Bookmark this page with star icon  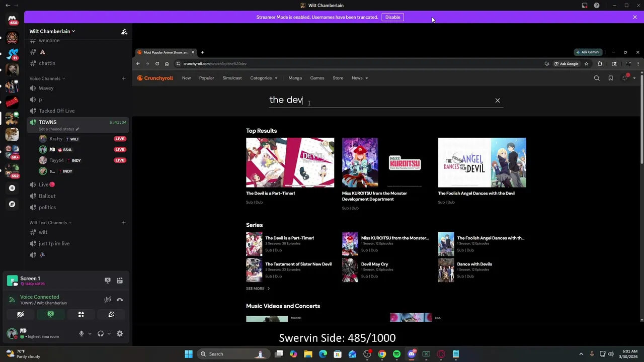586,64
